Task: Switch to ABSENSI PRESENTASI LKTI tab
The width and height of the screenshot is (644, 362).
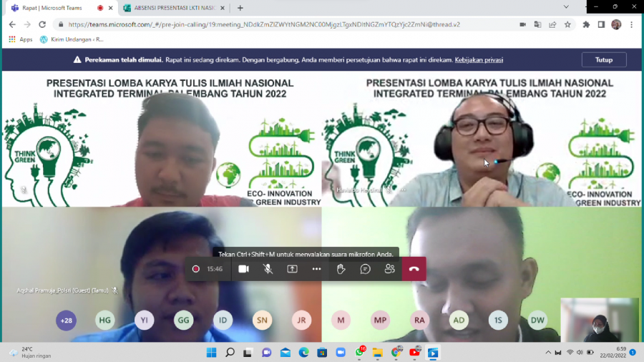Action: [175, 8]
